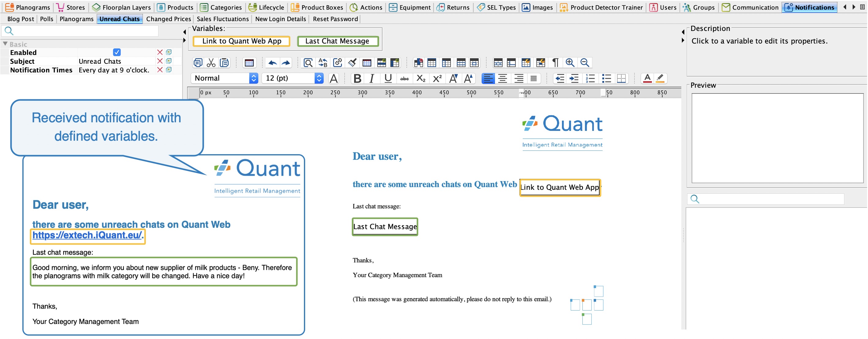This screenshot has width=868, height=339.
Task: Open the Replace A-to-B tool
Action: pyautogui.click(x=323, y=63)
